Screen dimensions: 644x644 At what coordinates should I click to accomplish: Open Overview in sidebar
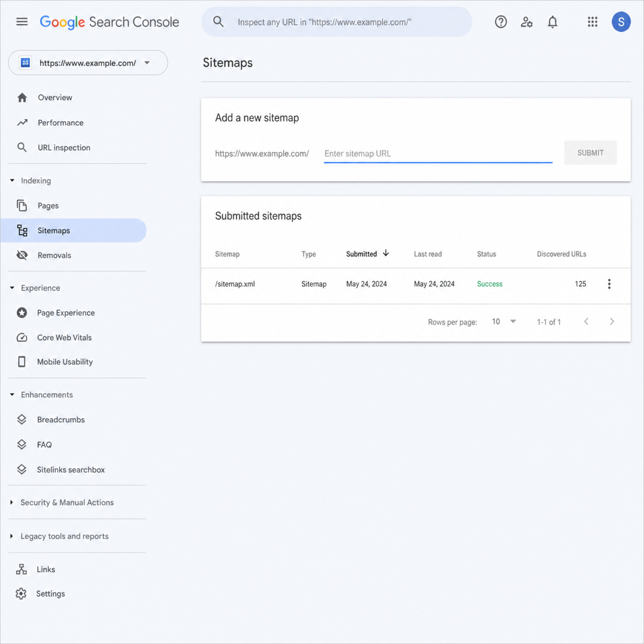click(55, 97)
